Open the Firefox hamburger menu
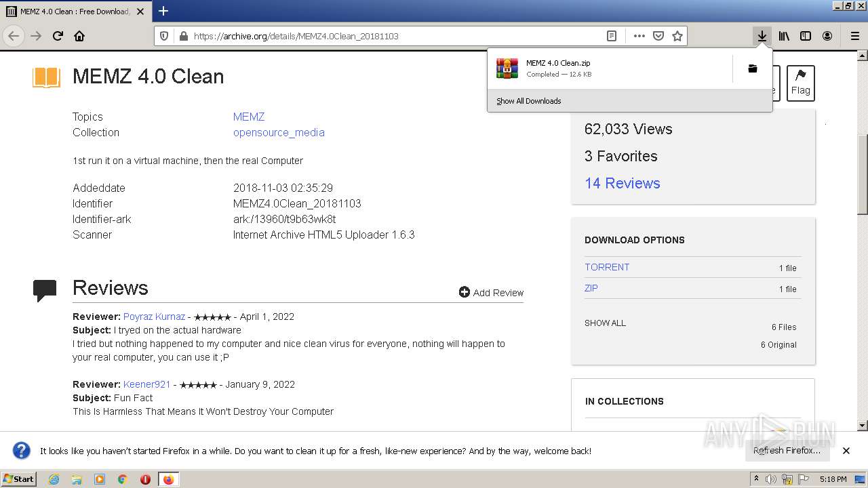 point(854,36)
